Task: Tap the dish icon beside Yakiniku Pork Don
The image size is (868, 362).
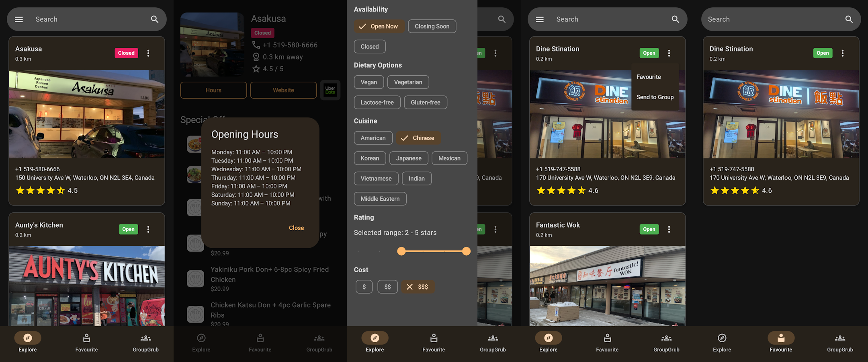Action: [x=196, y=279]
